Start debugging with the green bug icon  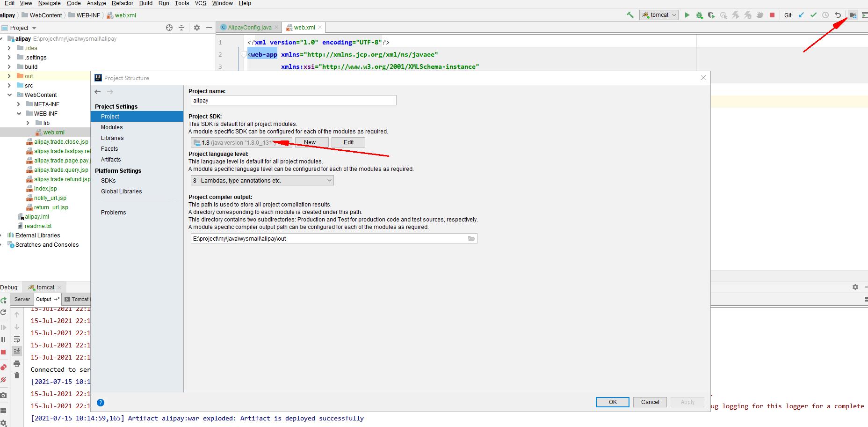pyautogui.click(x=699, y=15)
